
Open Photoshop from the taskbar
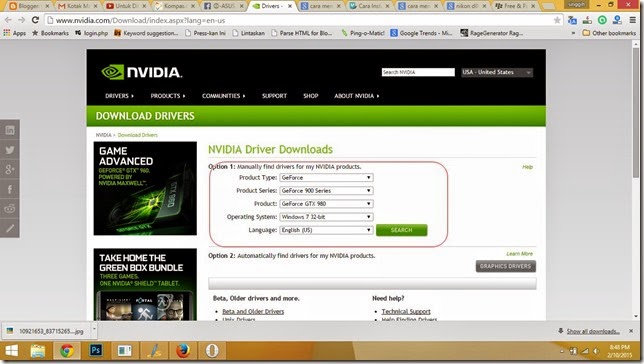[96, 350]
